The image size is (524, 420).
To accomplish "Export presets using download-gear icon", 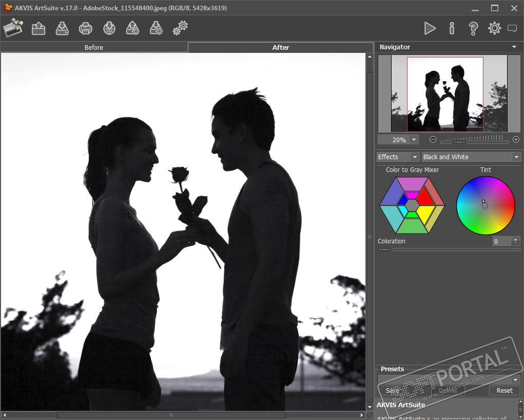I will point(156,28).
